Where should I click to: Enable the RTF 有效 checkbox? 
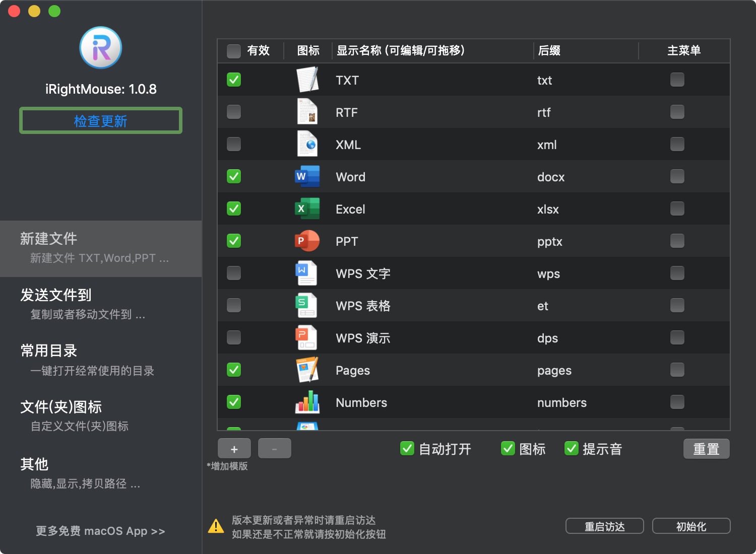pyautogui.click(x=234, y=112)
